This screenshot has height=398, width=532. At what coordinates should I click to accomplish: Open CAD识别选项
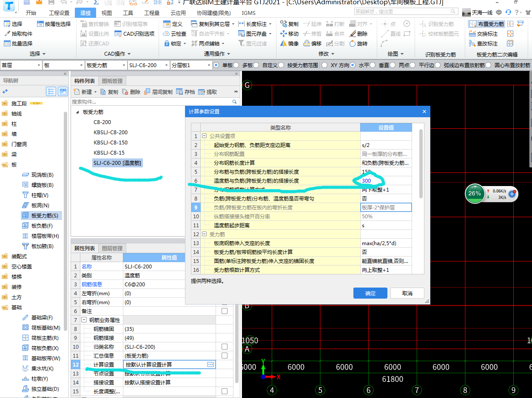(x=134, y=34)
